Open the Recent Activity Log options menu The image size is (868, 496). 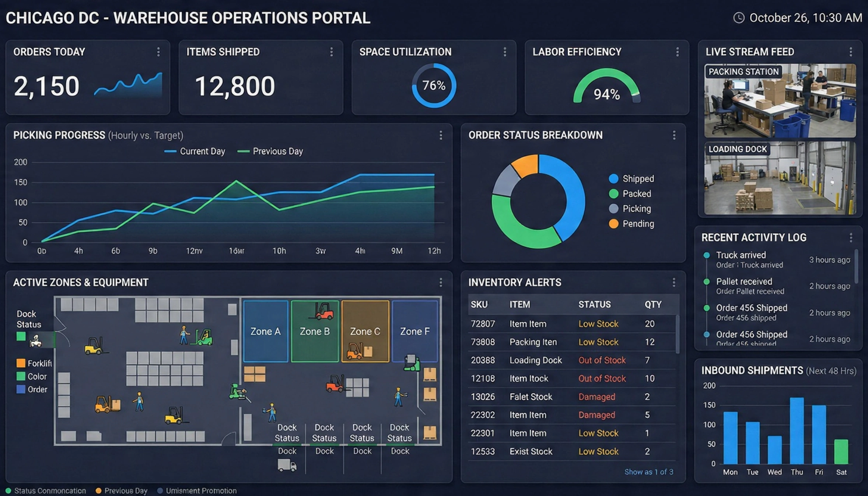pyautogui.click(x=851, y=238)
